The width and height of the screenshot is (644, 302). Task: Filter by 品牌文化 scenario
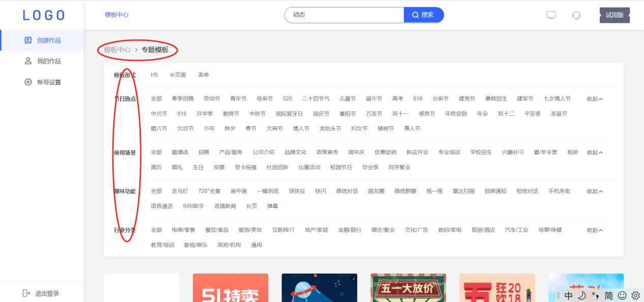pos(295,152)
